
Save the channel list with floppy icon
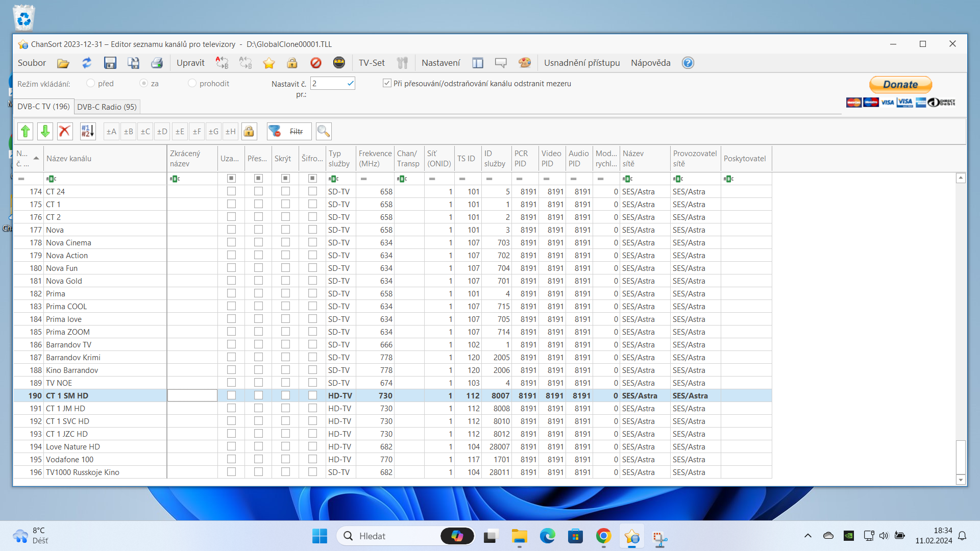110,63
